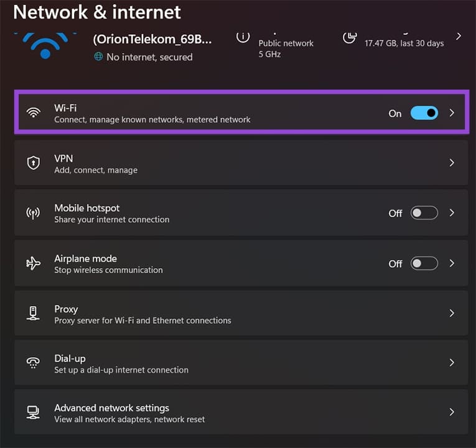
Task: Click the 17.47 GB data usage text
Action: pos(404,43)
